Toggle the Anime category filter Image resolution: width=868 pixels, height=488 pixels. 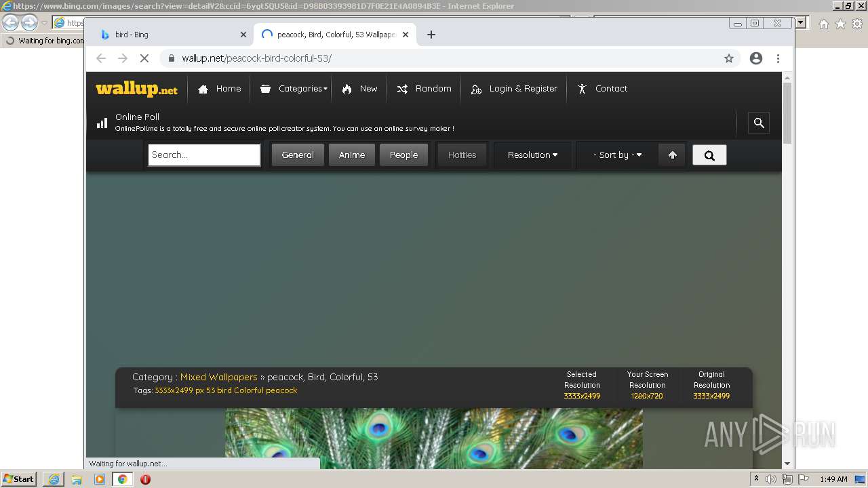[352, 155]
